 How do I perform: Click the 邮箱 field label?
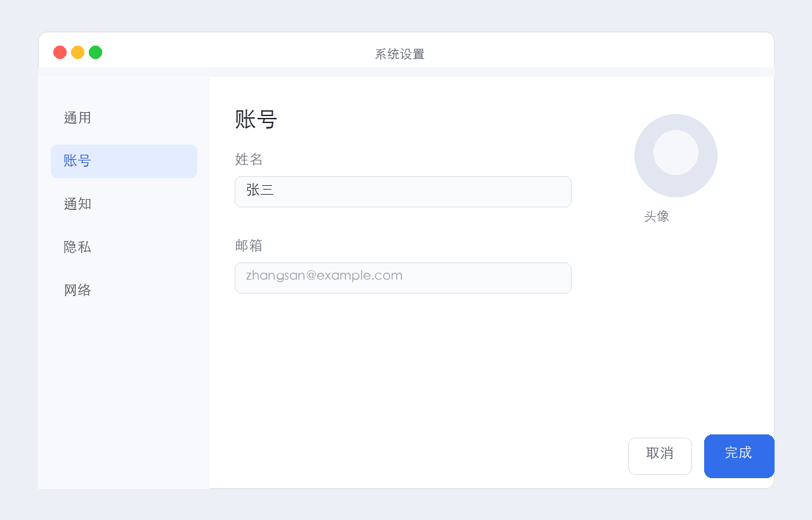[x=249, y=245]
